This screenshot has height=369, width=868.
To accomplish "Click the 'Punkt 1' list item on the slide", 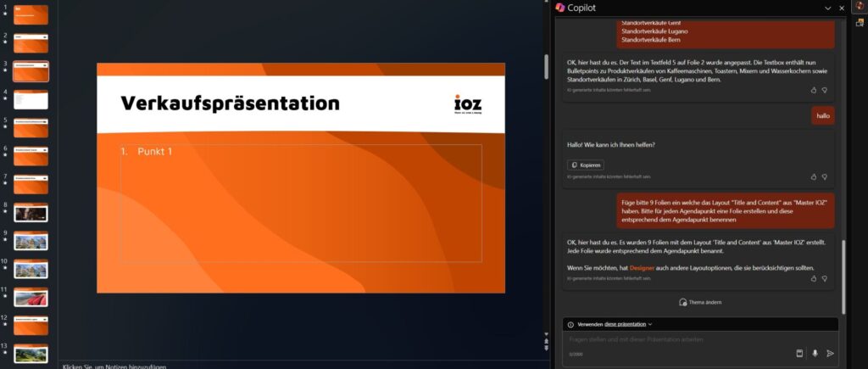I will point(147,151).
